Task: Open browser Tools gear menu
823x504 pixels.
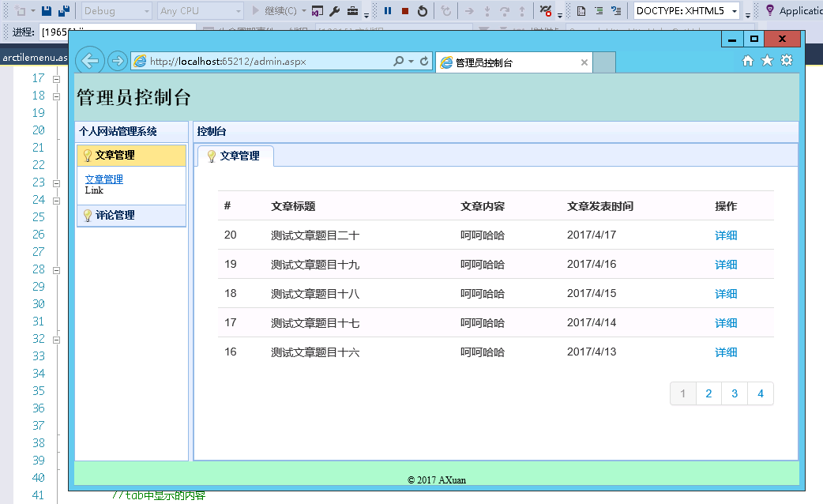Action: tap(786, 60)
